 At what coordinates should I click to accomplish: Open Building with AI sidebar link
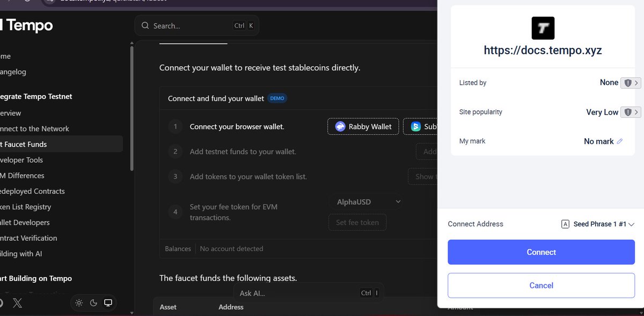point(21,253)
